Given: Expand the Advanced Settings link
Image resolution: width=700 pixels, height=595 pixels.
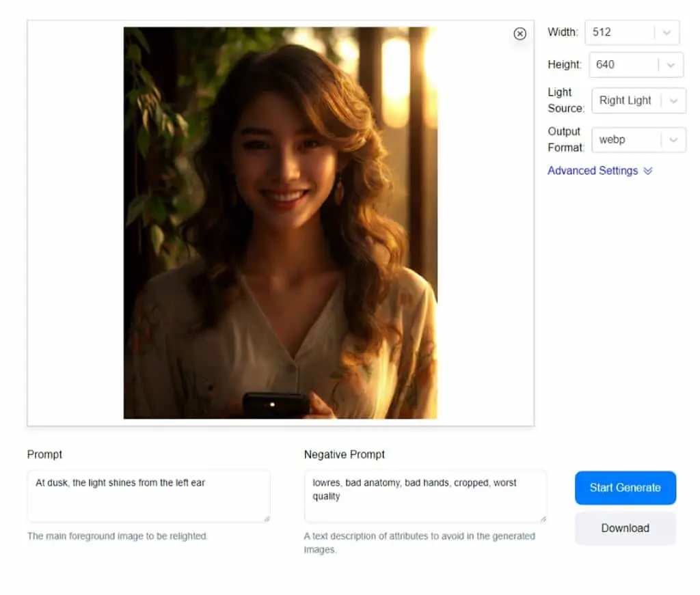Looking at the screenshot, I should click(593, 171).
